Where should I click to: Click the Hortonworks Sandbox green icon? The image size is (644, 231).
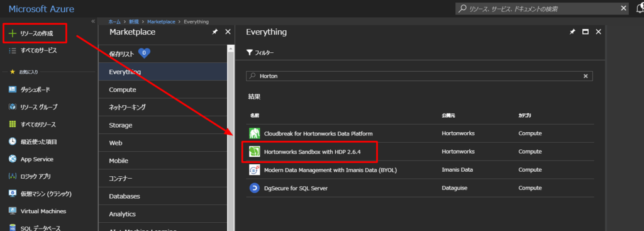pyautogui.click(x=255, y=152)
